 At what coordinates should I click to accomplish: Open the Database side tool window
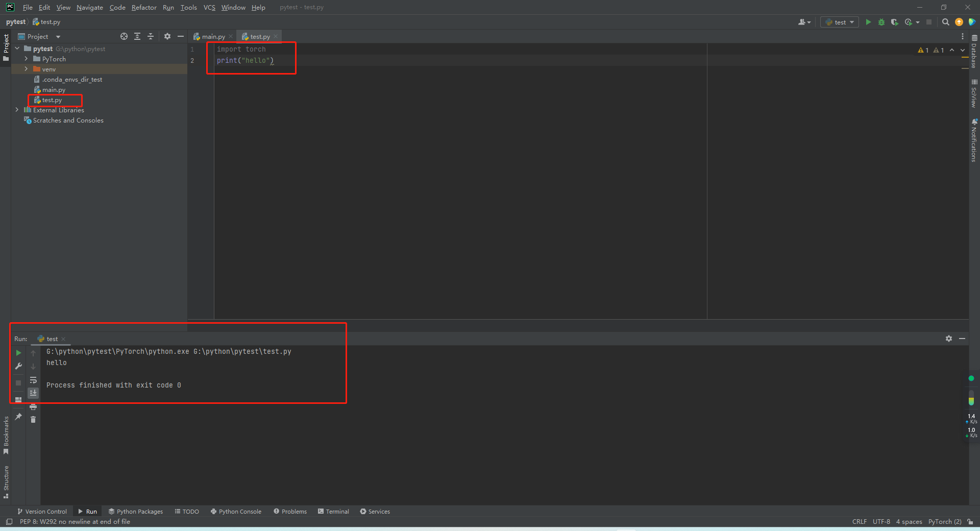click(x=974, y=52)
